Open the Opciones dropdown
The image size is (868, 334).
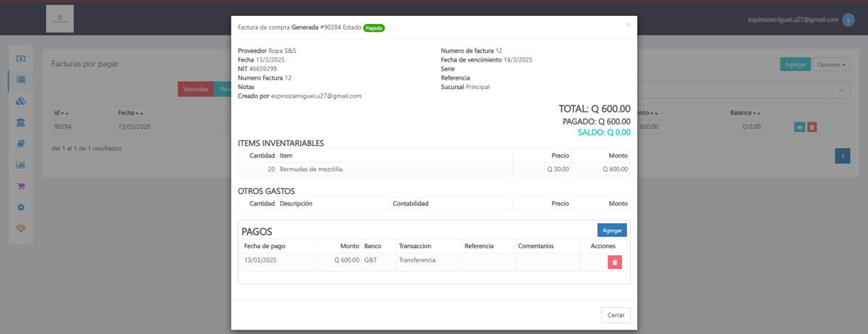pyautogui.click(x=830, y=64)
